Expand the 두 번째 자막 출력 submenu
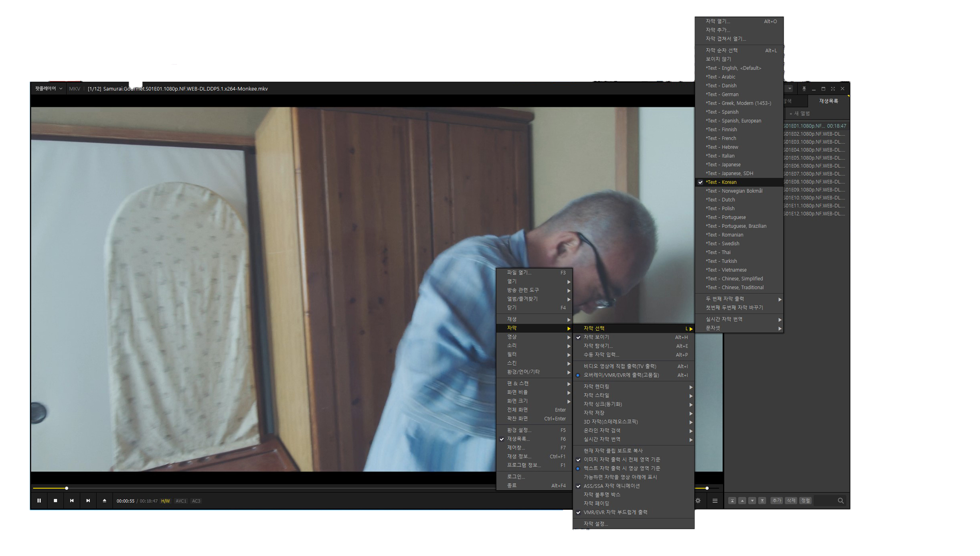This screenshot has height=556, width=980. click(739, 299)
